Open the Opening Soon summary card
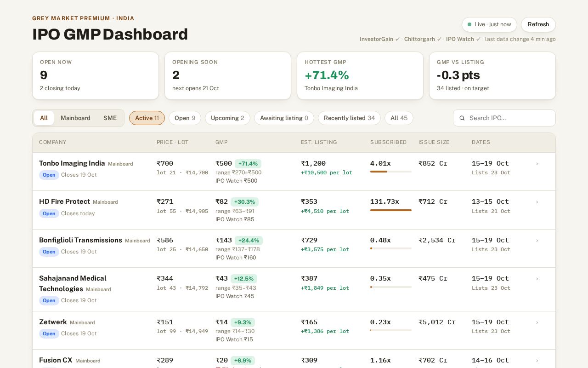 (x=228, y=75)
